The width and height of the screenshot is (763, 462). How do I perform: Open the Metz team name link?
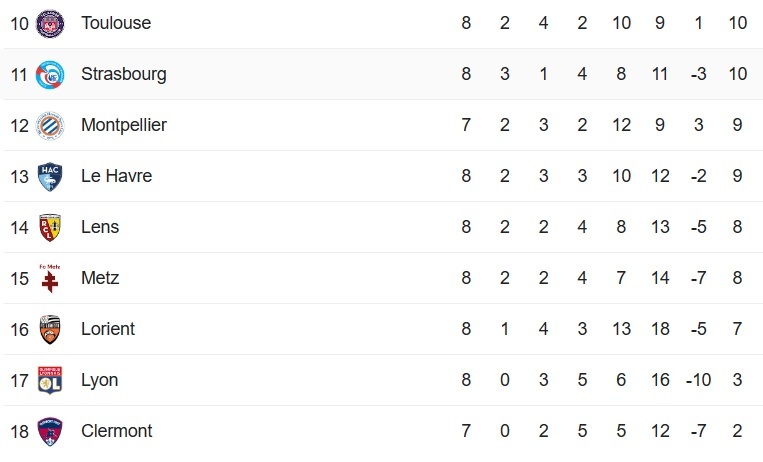(x=100, y=278)
